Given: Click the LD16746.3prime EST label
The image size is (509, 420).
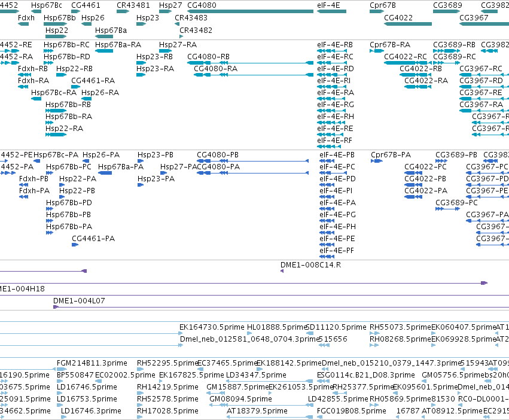Looking at the screenshot, I should (x=91, y=410).
